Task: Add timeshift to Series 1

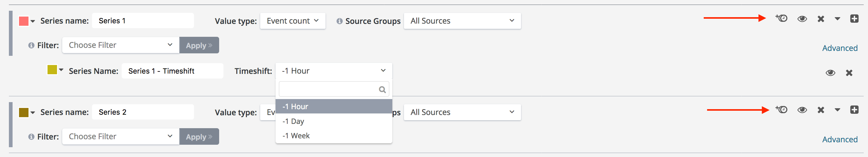Action: coord(781,18)
